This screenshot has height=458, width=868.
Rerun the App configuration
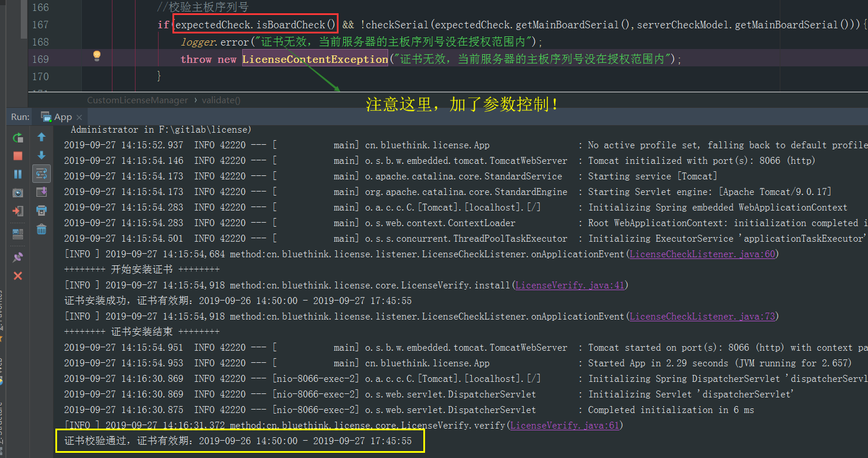[x=18, y=137]
